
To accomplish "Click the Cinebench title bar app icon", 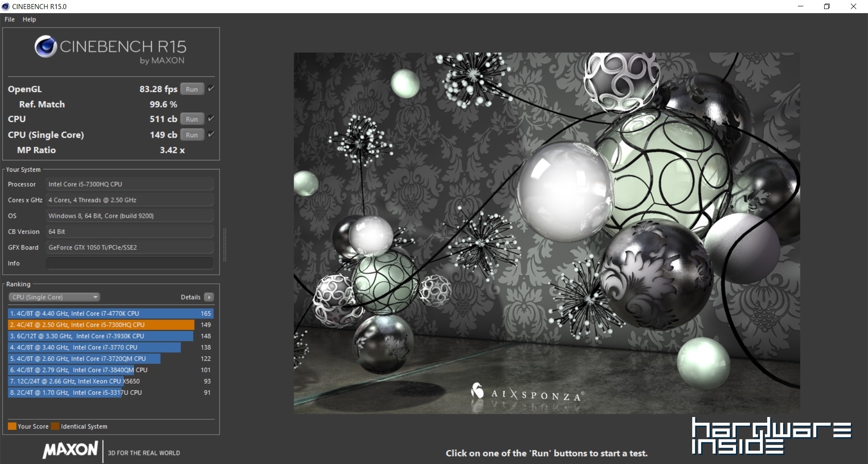I will click(x=5, y=6).
